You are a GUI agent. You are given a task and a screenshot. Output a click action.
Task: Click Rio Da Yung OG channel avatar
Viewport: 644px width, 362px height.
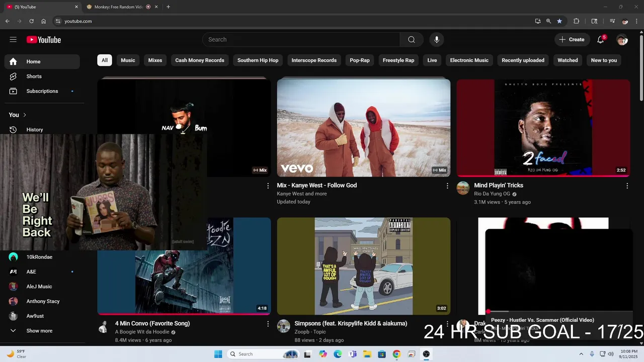click(x=463, y=188)
